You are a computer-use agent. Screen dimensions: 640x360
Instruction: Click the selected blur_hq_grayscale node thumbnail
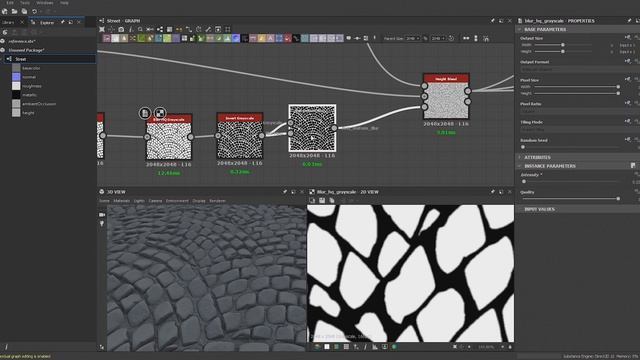(312, 128)
